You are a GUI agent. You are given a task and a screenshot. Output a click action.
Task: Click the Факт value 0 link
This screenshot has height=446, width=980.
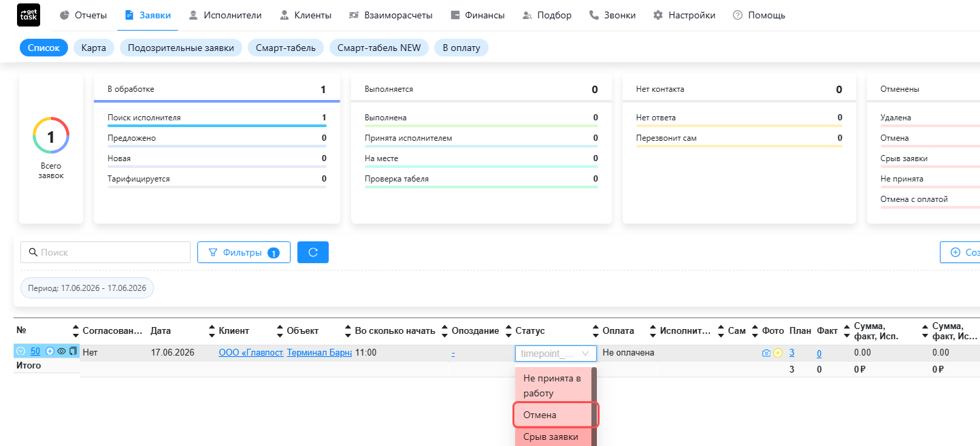(819, 353)
